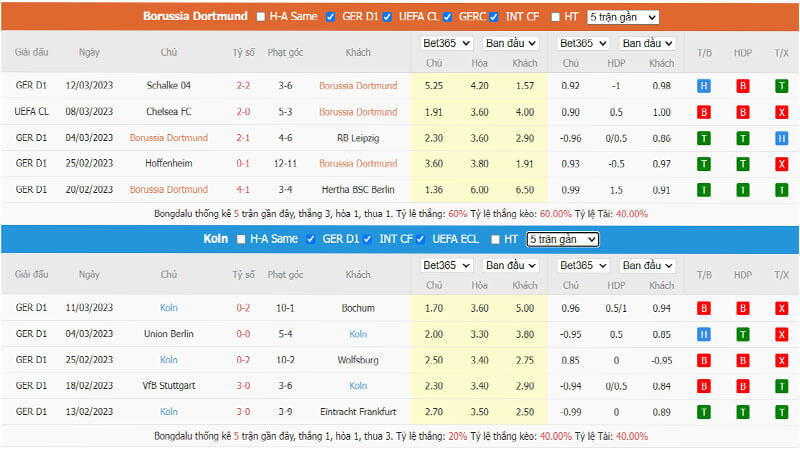Click the blue draw badge in Union Berlin row
Image resolution: width=800 pixels, height=451 pixels.
click(704, 334)
